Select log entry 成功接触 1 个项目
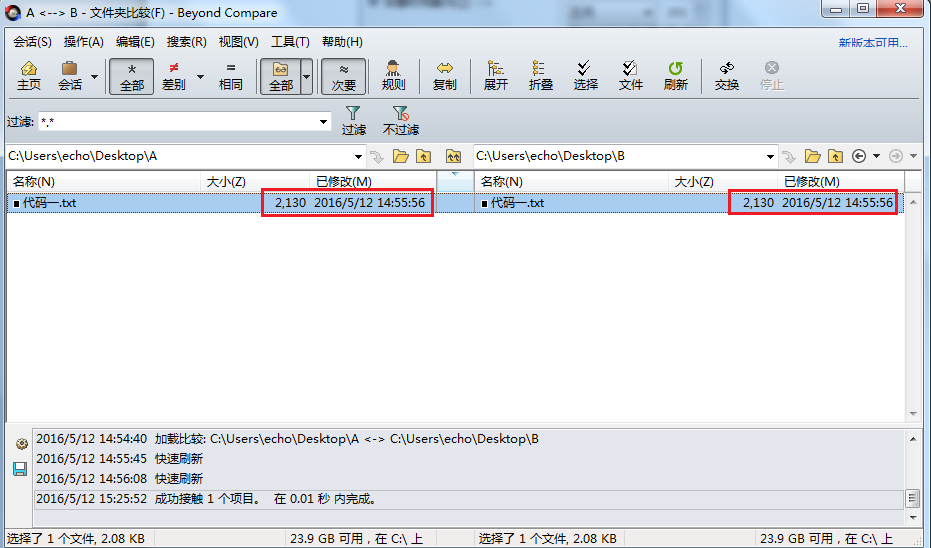The width and height of the screenshot is (931, 548). [x=469, y=499]
